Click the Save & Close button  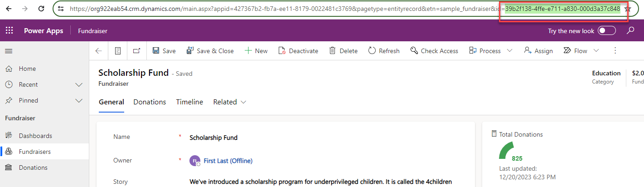click(210, 51)
